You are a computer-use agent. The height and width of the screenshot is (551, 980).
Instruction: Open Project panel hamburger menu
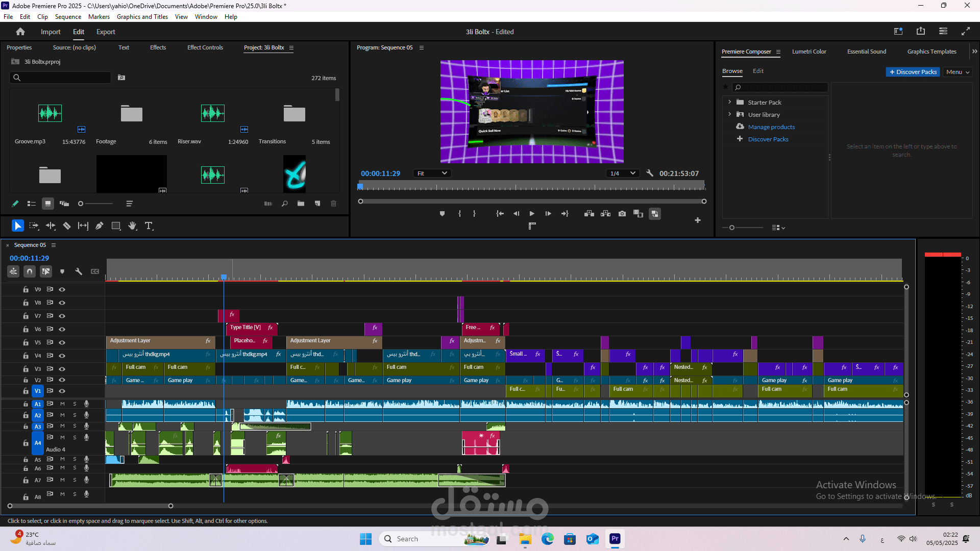coord(291,47)
